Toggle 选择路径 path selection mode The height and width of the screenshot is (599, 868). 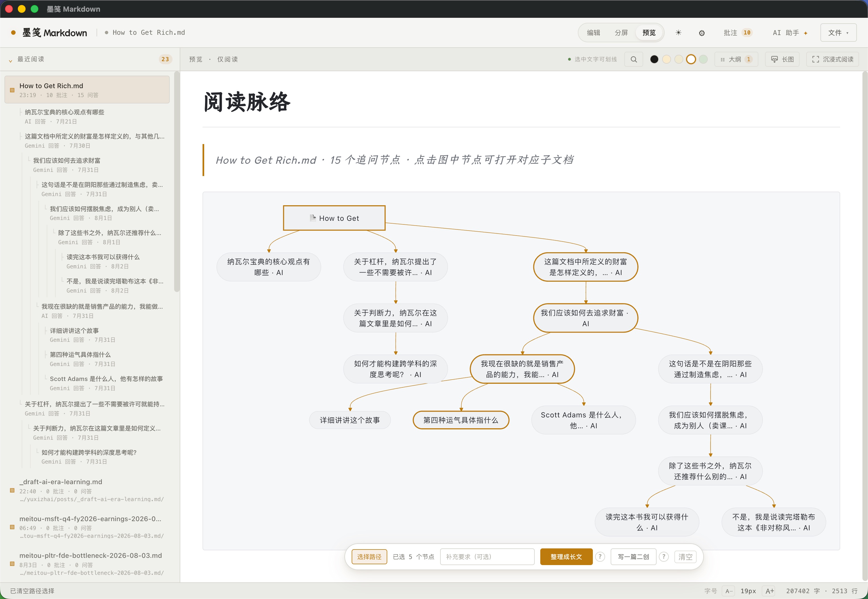pos(369,556)
